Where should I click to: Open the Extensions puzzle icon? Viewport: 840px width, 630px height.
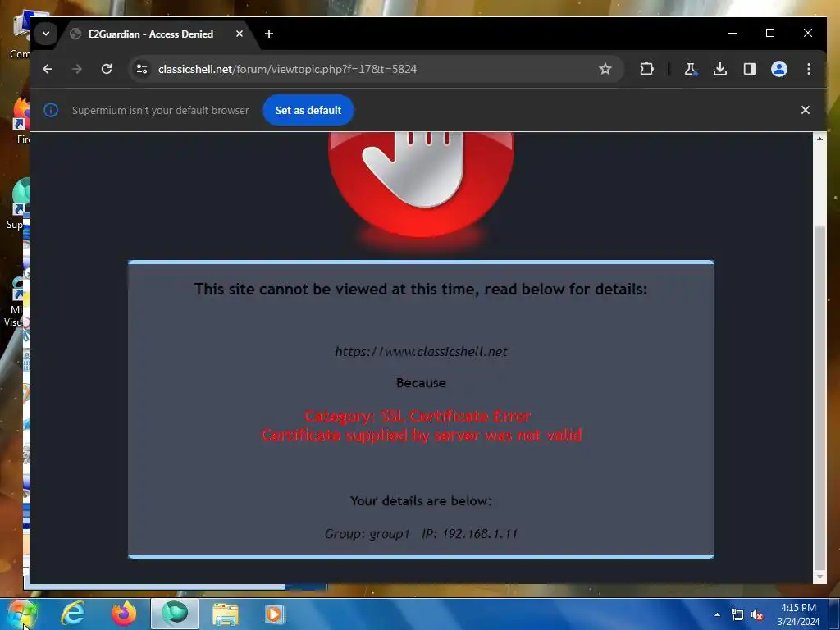[646, 69]
